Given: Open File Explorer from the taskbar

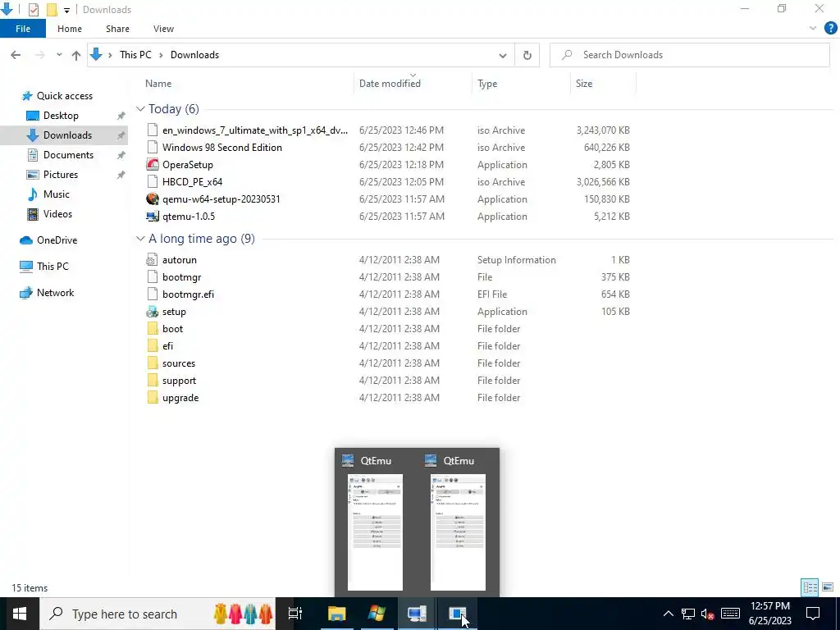Looking at the screenshot, I should (x=337, y=614).
